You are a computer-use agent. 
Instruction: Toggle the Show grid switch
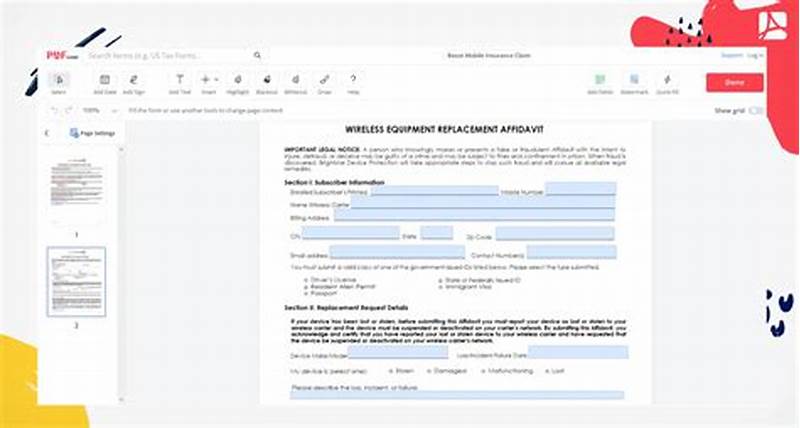point(756,111)
